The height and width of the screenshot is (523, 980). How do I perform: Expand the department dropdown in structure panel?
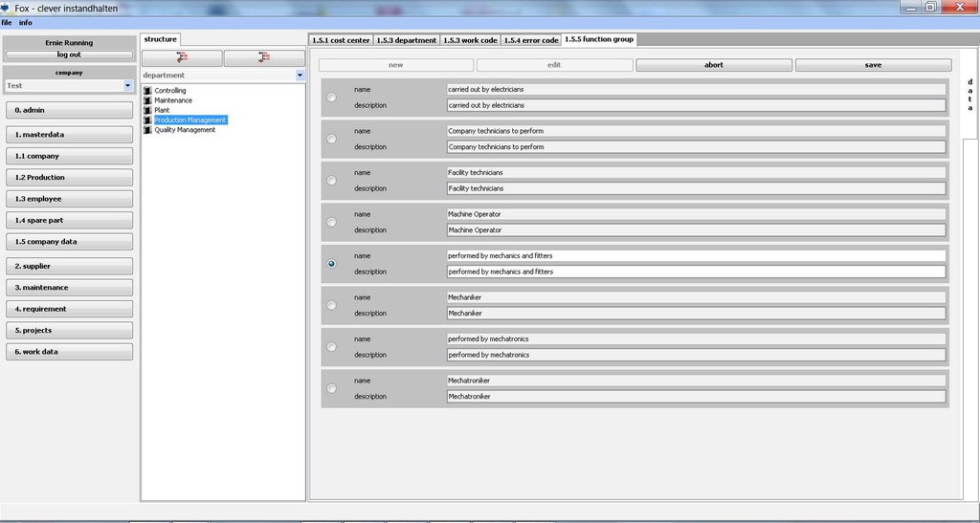tap(300, 75)
